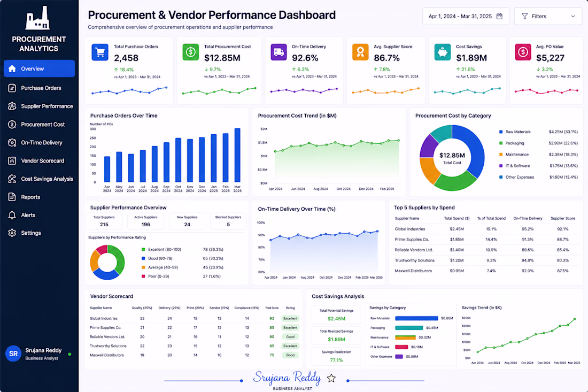The height and width of the screenshot is (392, 588).
Task: Click the 2,458 Total Purchase Orders value
Action: pyautogui.click(x=126, y=58)
